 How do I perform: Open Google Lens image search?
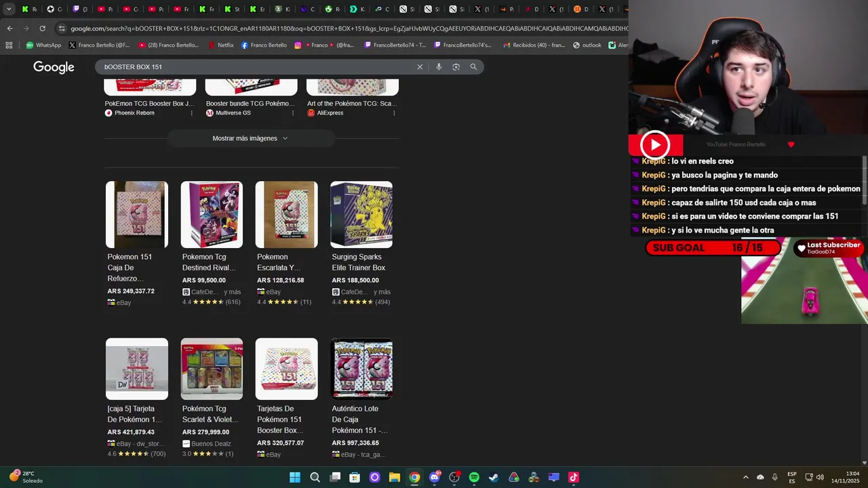coord(456,66)
